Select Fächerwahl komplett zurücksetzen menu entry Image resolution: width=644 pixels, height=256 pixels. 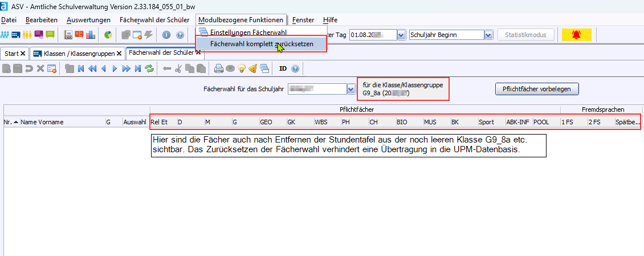(x=261, y=44)
